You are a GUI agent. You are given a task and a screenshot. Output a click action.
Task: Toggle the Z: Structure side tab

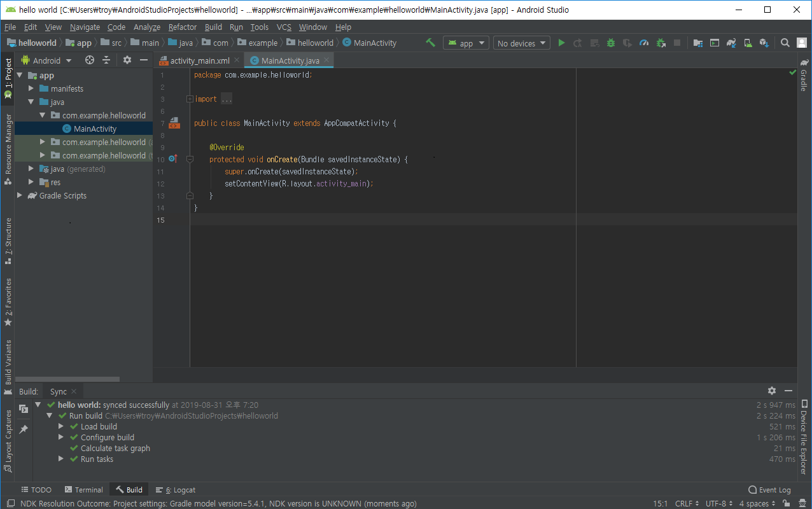pos(8,241)
